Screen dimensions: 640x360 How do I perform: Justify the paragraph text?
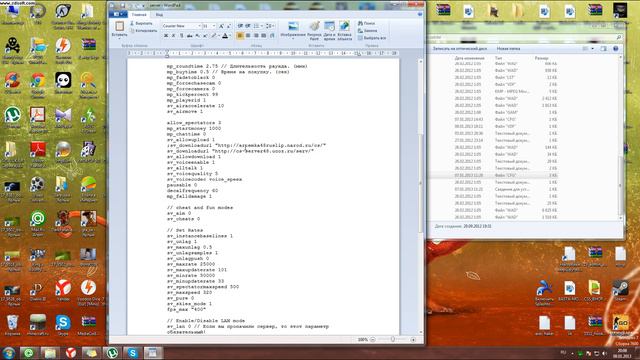(x=264, y=36)
